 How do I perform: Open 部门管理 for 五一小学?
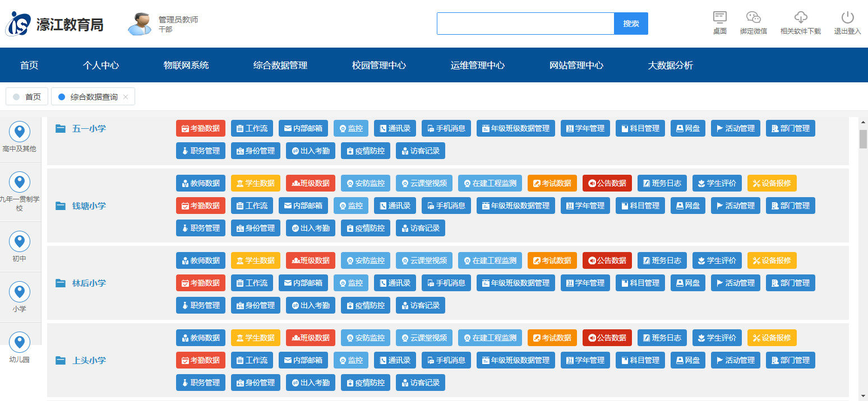click(x=791, y=128)
